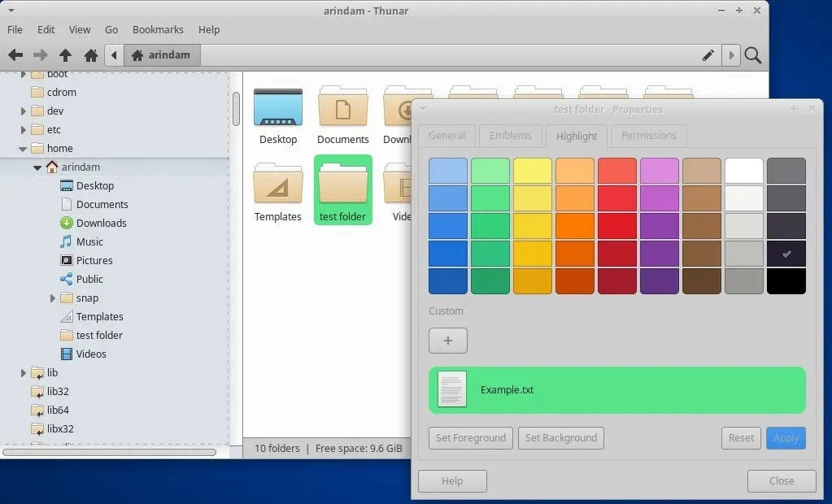Select the Templates folder icon in file view
The height and width of the screenshot is (504, 832).
pyautogui.click(x=278, y=185)
